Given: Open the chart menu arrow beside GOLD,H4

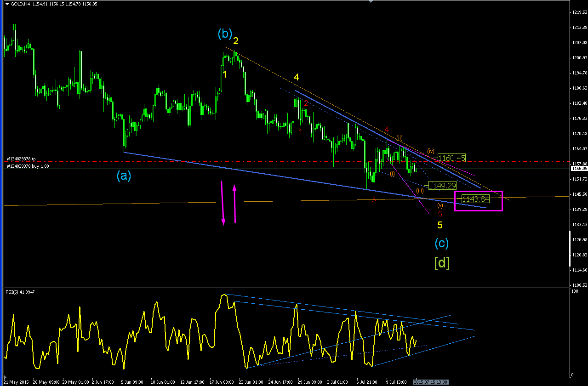Looking at the screenshot, I should (x=7, y=4).
